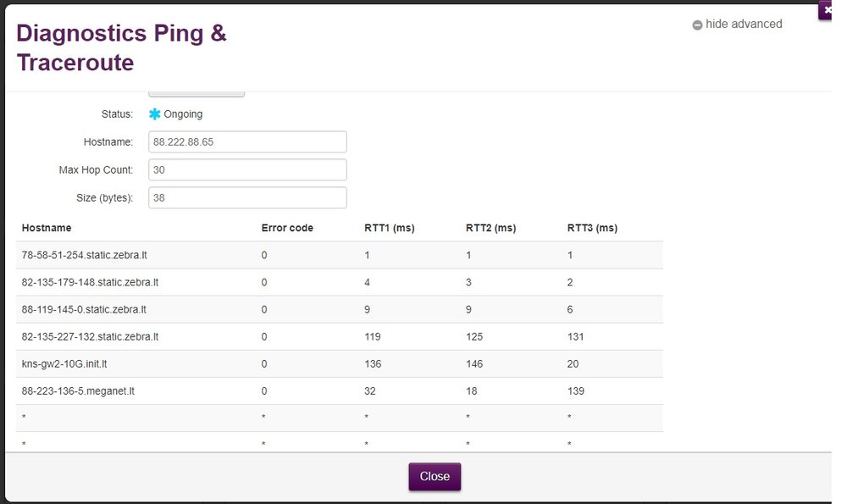This screenshot has width=847, height=504.
Task: Click the partially hidden button above Status
Action: (197, 93)
